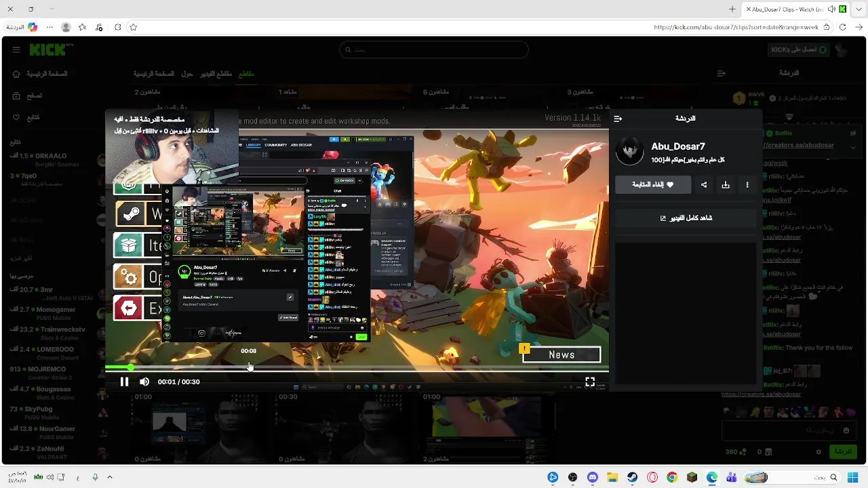The height and width of the screenshot is (488, 868).
Task: Open clip more options menu
Action: click(x=747, y=184)
